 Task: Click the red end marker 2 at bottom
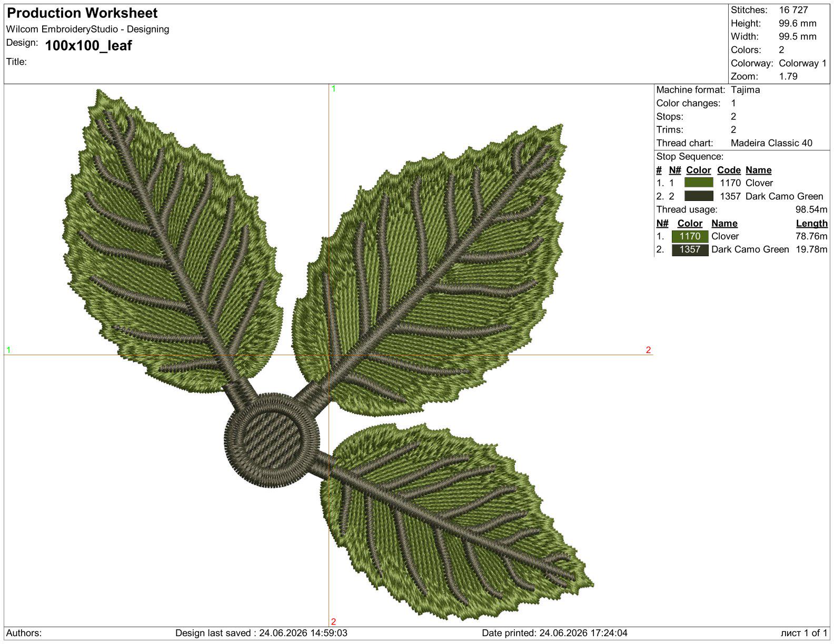[x=333, y=621]
